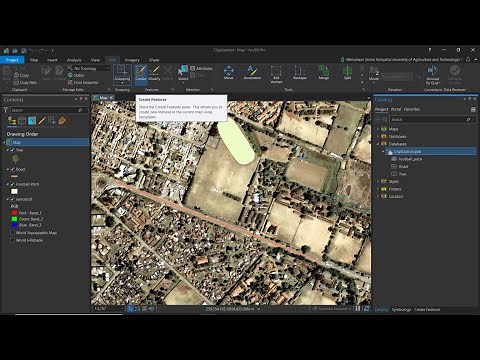Open the Modify Features tool

tap(154, 73)
